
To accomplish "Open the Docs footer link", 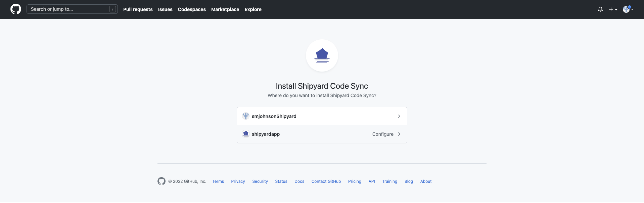I will [299, 181].
